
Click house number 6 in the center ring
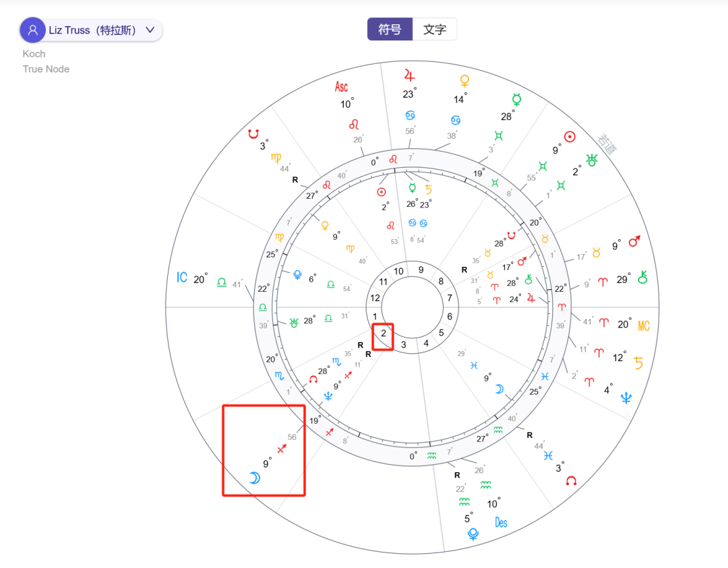point(450,317)
